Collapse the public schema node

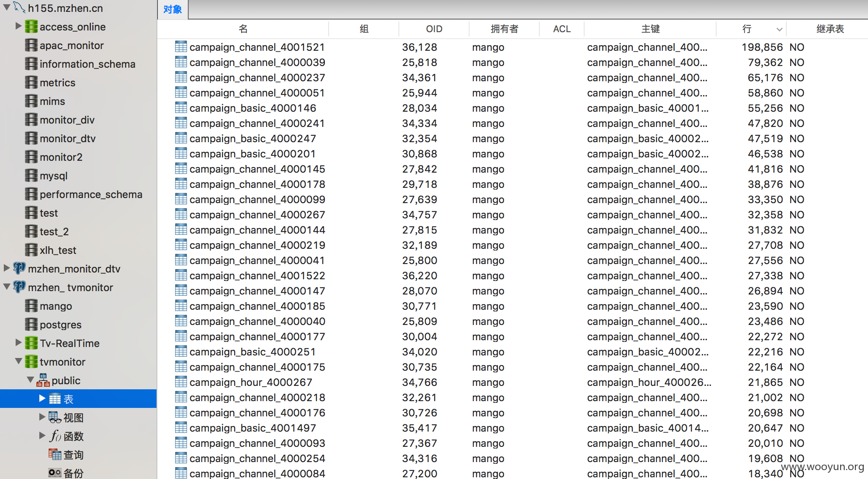[30, 380]
